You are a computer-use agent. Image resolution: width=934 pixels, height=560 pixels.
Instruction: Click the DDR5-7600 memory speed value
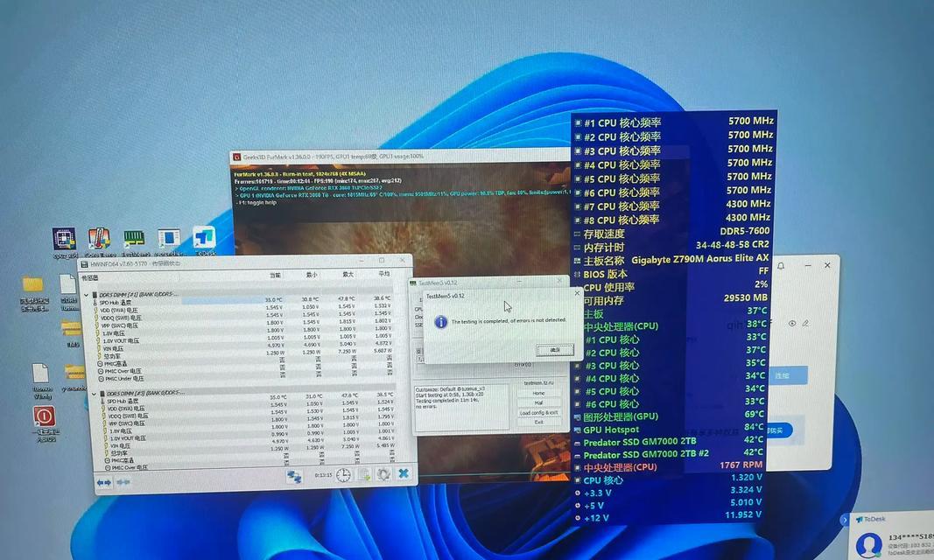(745, 231)
